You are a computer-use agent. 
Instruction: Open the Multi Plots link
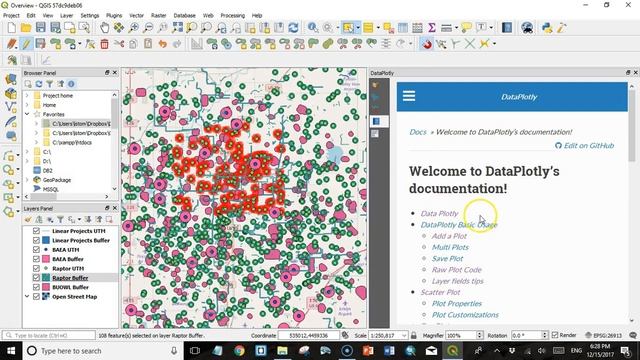[x=450, y=247]
